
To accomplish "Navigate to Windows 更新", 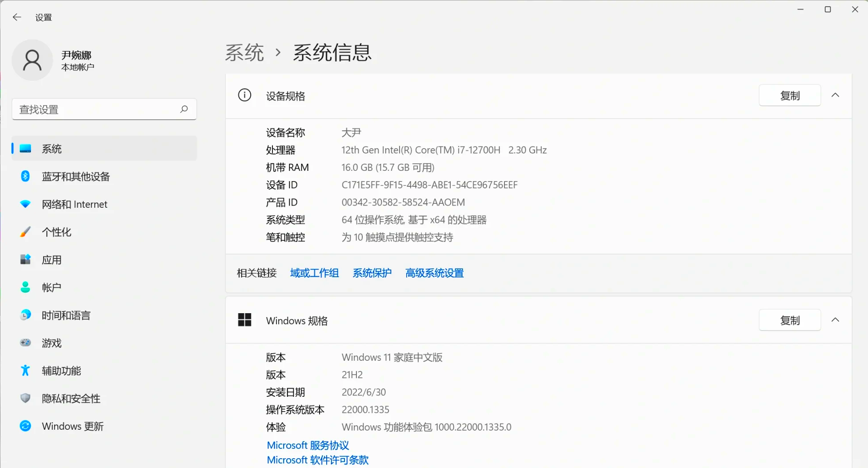I will click(x=104, y=426).
